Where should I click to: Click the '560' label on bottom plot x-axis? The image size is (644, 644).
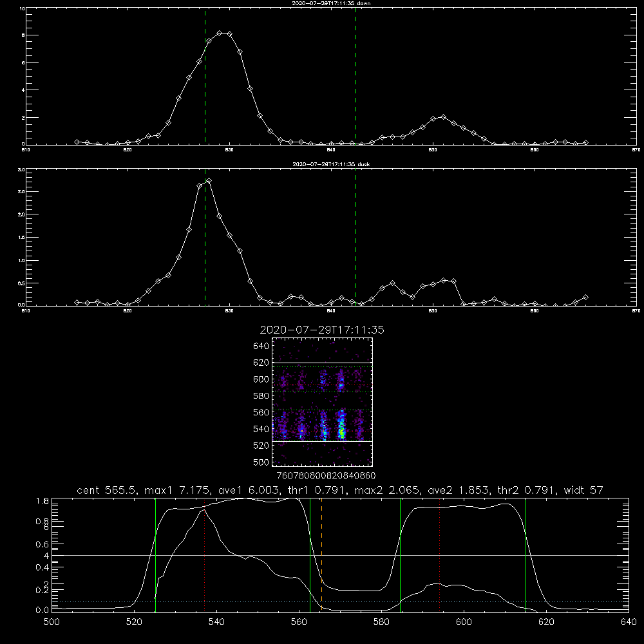click(x=299, y=622)
